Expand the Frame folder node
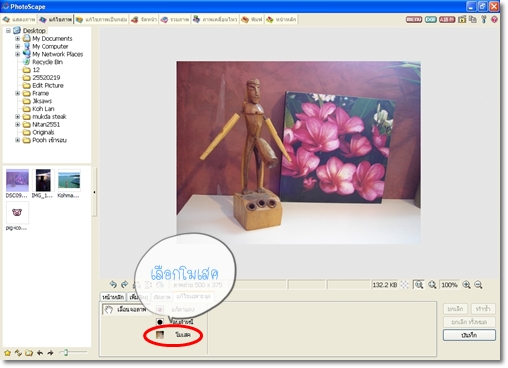The image size is (508, 368). tap(18, 93)
